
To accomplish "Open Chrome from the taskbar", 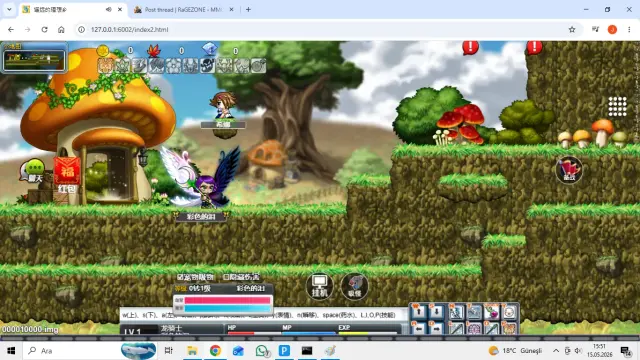I will click(215, 351).
